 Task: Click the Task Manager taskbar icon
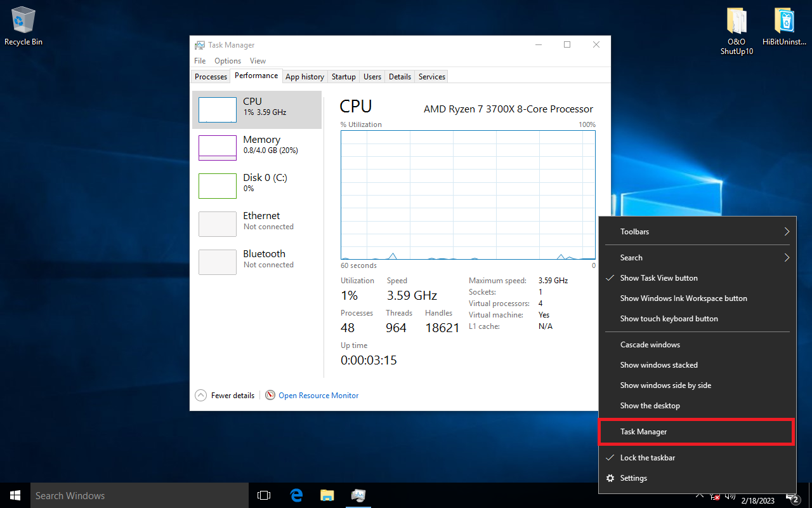[358, 495]
